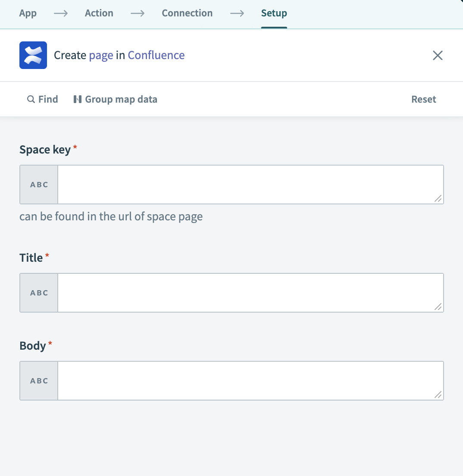Close the Create page setup panel
Viewport: 463px width, 476px height.
438,55
